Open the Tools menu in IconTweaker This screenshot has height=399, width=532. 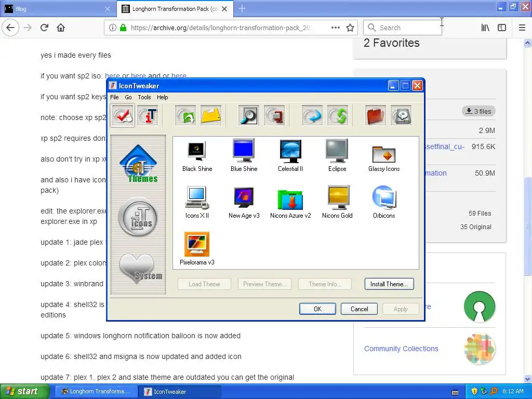[x=144, y=97]
